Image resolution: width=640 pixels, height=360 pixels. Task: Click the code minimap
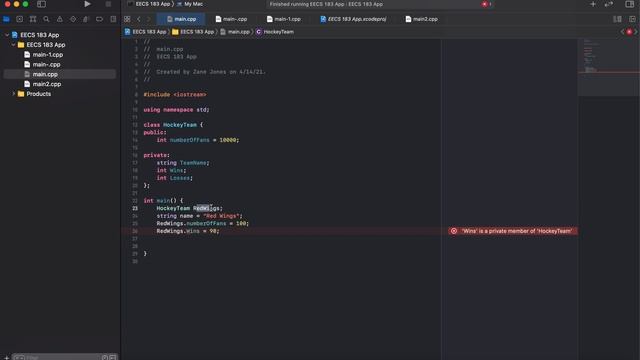click(608, 67)
